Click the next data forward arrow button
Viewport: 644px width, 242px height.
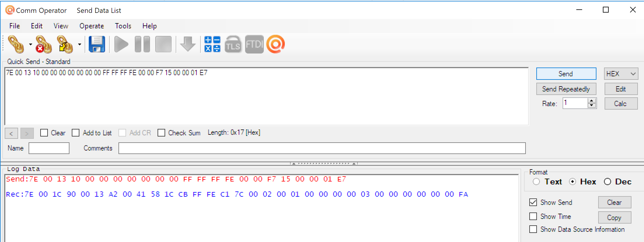(x=27, y=133)
